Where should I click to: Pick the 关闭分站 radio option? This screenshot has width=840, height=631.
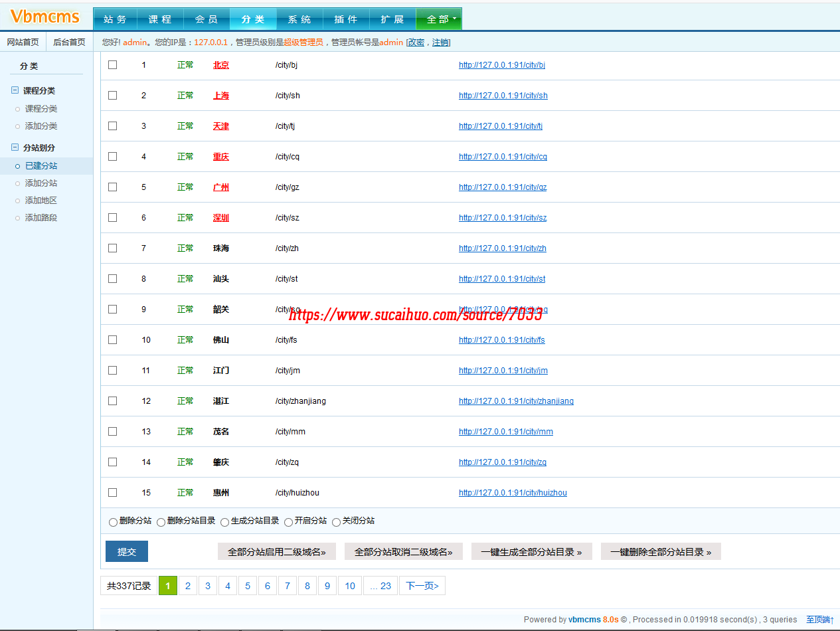click(x=336, y=522)
